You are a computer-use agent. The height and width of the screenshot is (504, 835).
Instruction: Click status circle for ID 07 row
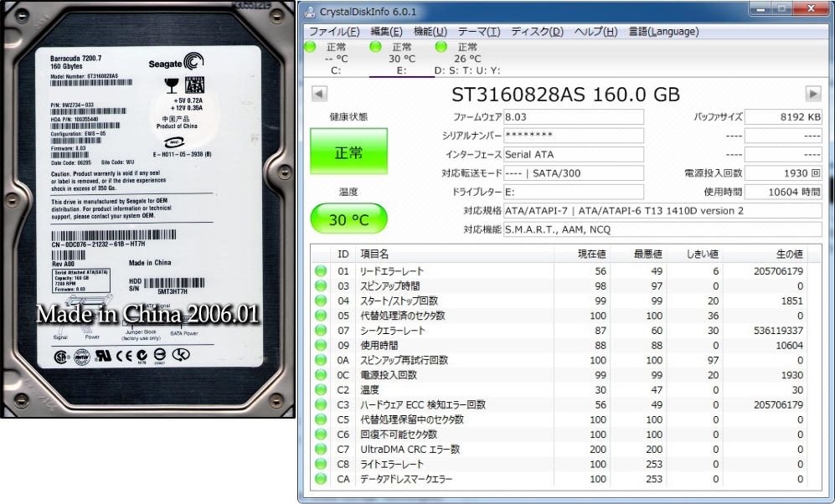tap(321, 330)
